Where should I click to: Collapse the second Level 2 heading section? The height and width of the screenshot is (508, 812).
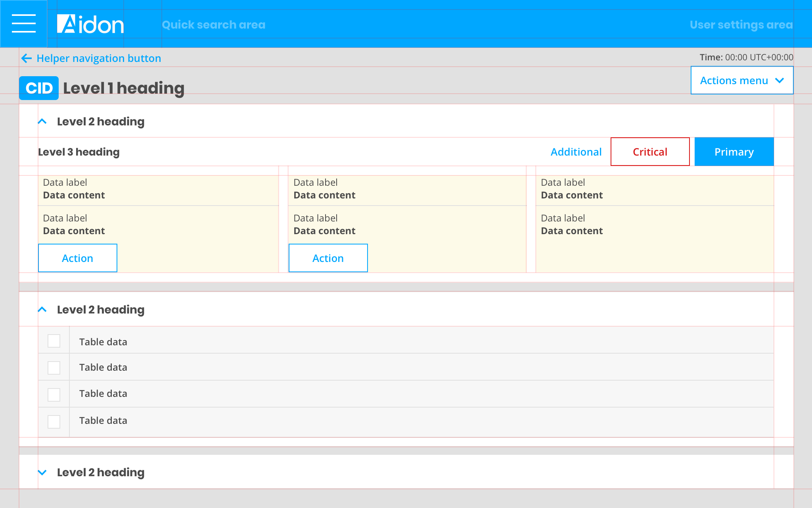pyautogui.click(x=42, y=310)
